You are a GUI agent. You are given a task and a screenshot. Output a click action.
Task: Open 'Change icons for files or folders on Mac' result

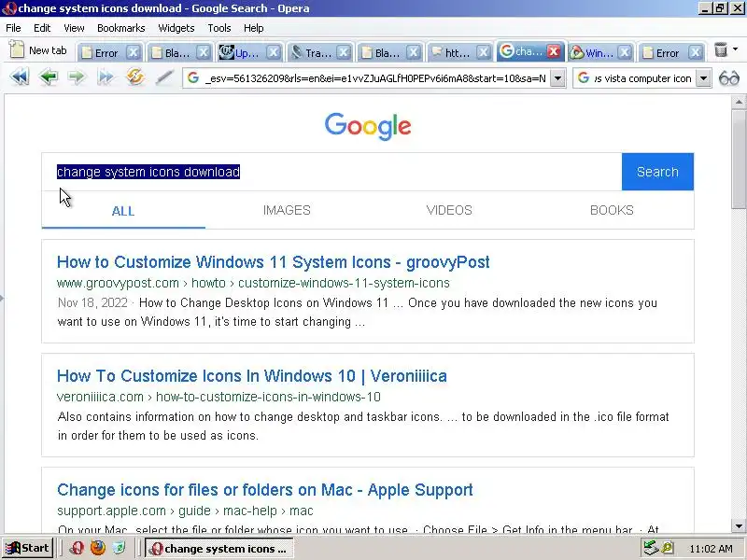point(265,489)
